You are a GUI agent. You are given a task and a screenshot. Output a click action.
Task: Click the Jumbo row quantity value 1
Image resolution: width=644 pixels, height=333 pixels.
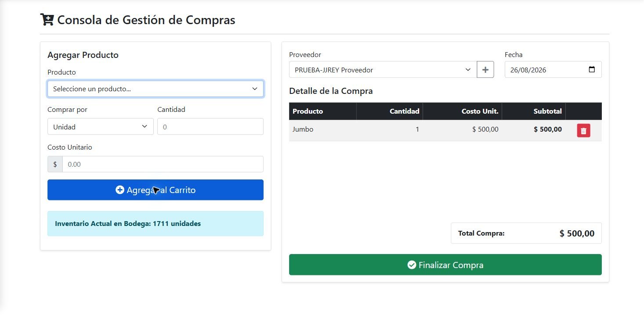click(417, 129)
